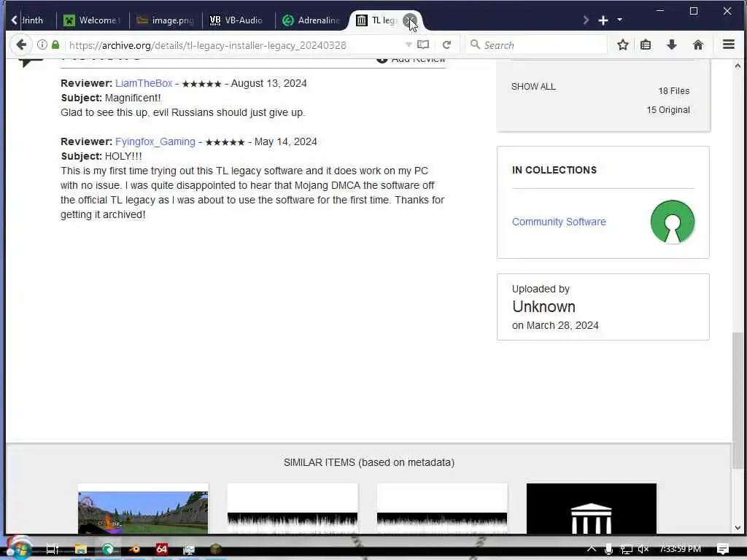This screenshot has height=560, width=747.
Task: Switch to the Adrenaline tab
Action: point(311,20)
